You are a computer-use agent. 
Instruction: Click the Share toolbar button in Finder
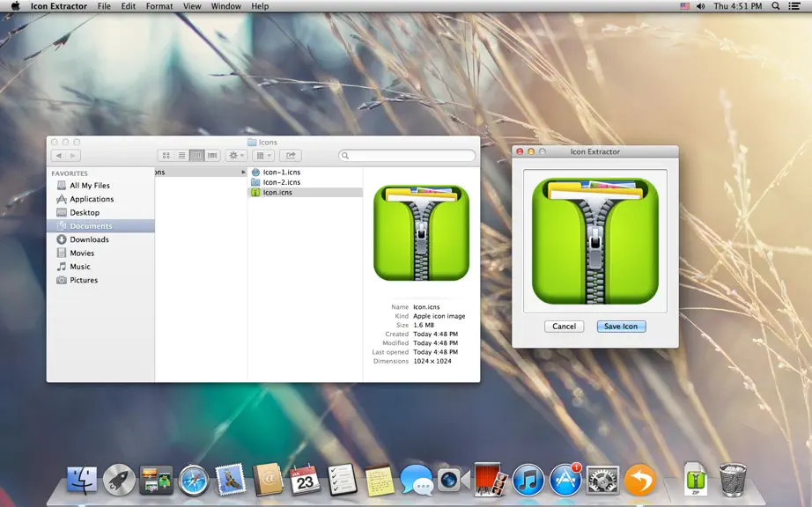coord(291,155)
